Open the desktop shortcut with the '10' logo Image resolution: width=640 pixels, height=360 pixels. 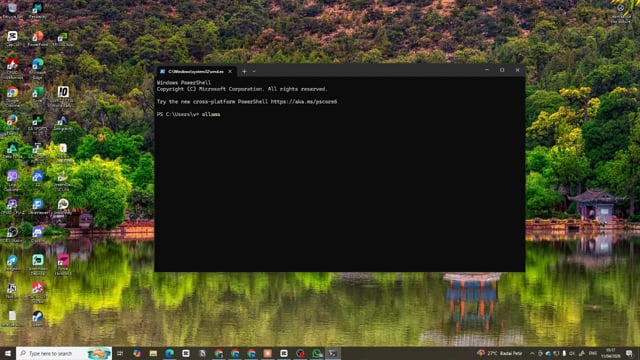63,96
